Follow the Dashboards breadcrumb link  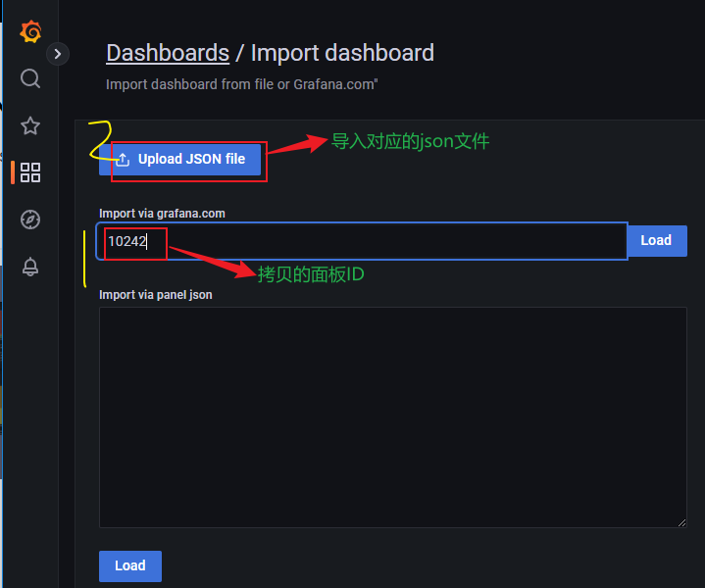(x=168, y=53)
